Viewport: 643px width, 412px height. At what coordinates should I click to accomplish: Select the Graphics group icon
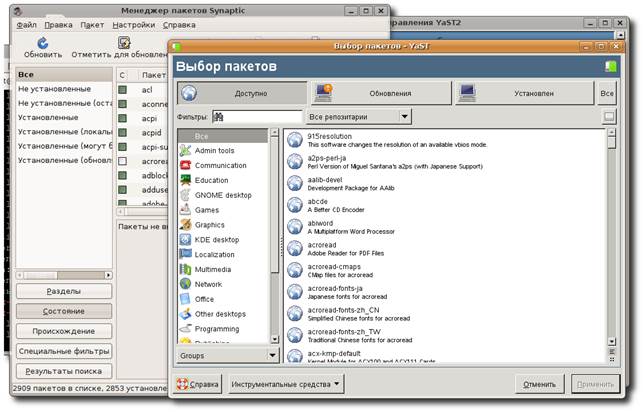(x=185, y=225)
